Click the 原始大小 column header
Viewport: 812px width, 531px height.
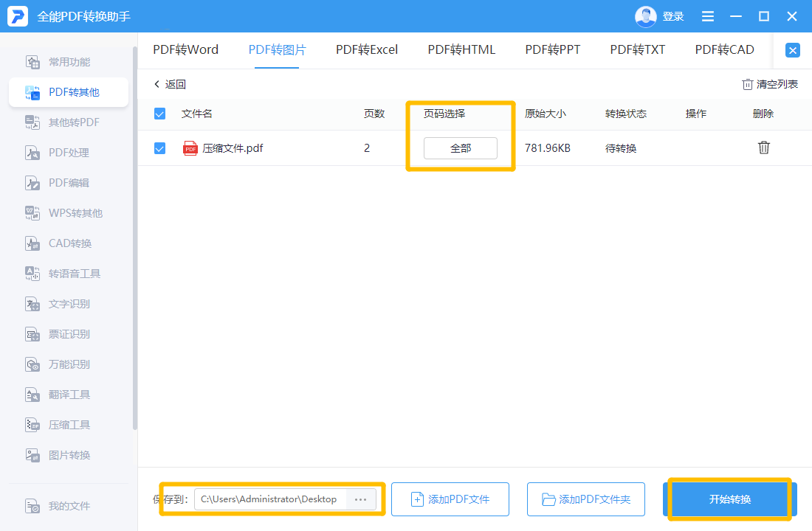546,114
